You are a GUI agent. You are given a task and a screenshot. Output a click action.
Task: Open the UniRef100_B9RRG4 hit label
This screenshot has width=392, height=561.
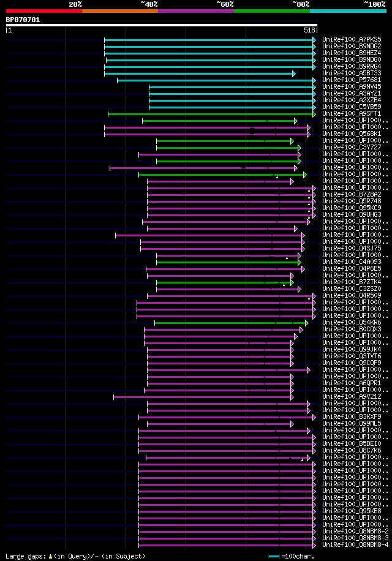[x=352, y=67]
